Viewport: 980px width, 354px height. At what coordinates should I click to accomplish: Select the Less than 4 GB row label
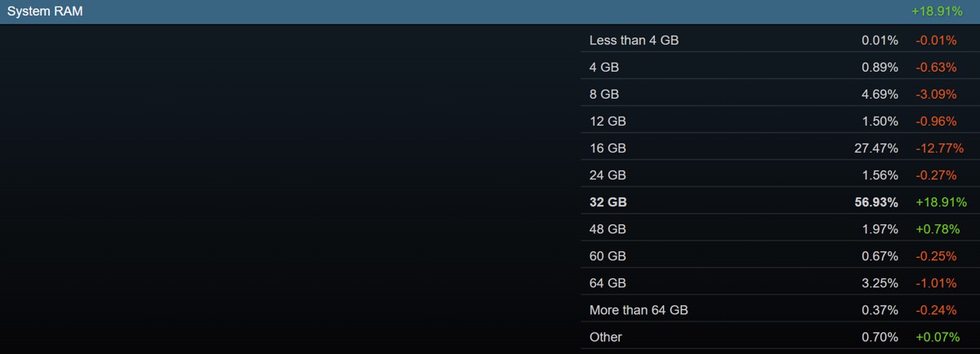(634, 40)
